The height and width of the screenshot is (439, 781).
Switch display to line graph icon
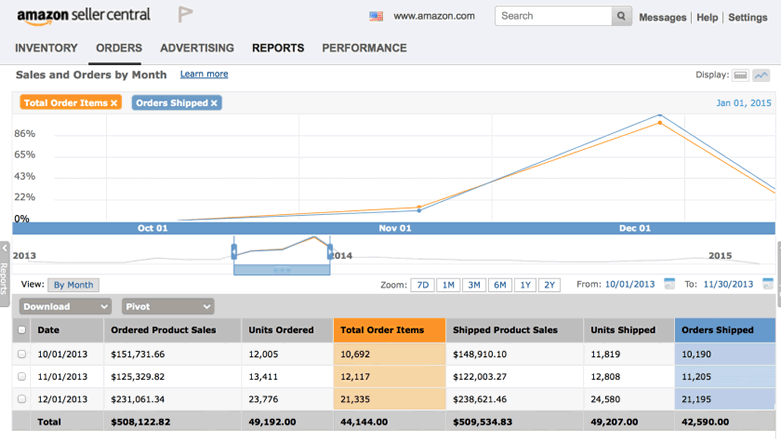(x=761, y=75)
